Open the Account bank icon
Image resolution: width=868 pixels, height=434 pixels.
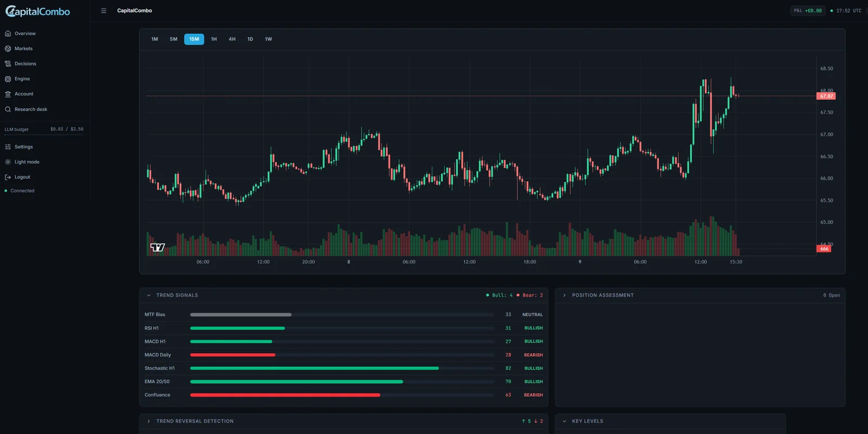click(8, 94)
